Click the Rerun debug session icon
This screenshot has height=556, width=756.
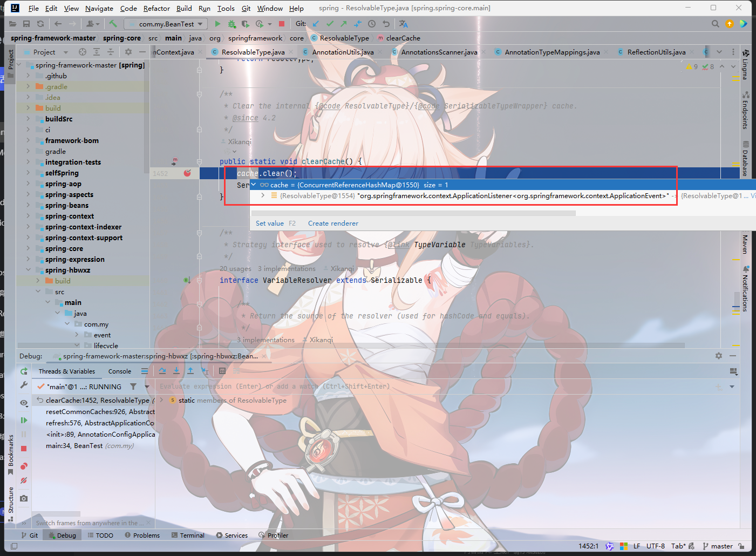coord(24,371)
